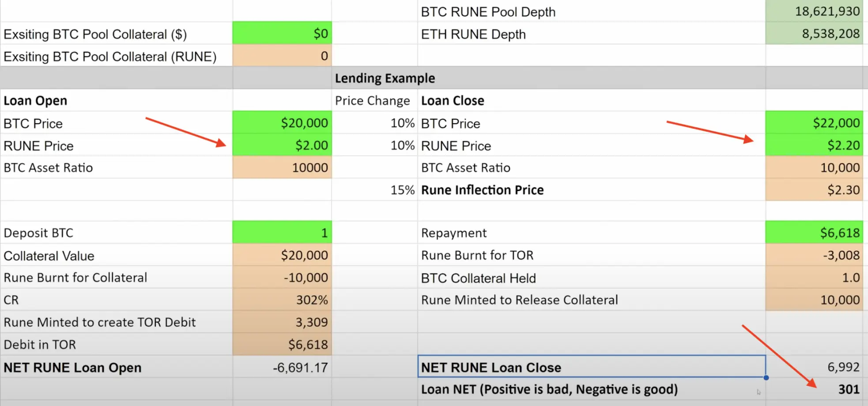
Task: Select the BTC Asset Ratio 10000 cell
Action: pos(282,167)
